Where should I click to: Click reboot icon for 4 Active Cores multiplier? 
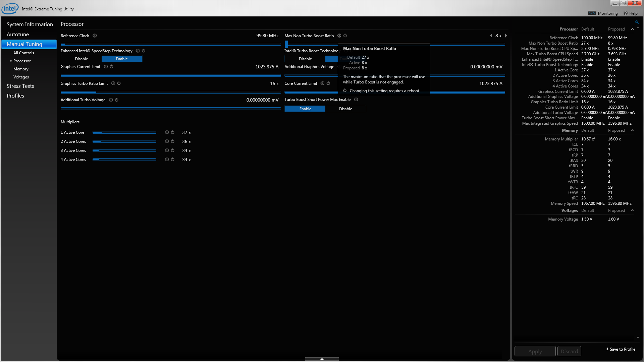click(x=173, y=160)
